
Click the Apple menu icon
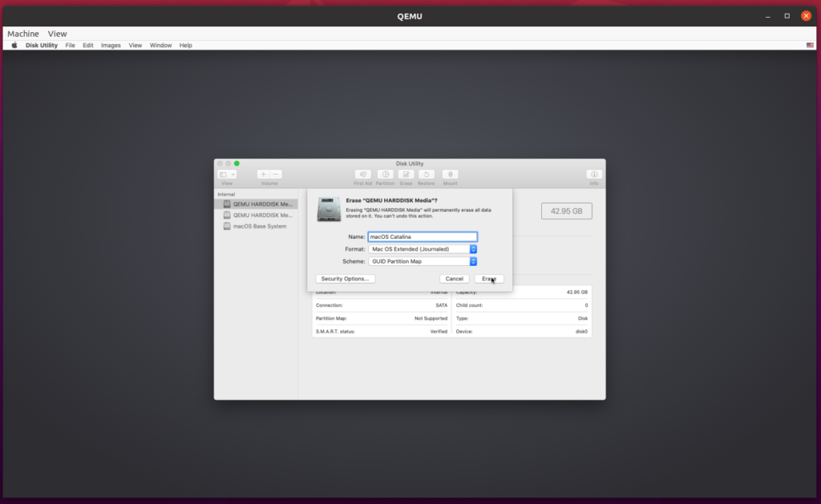click(14, 45)
